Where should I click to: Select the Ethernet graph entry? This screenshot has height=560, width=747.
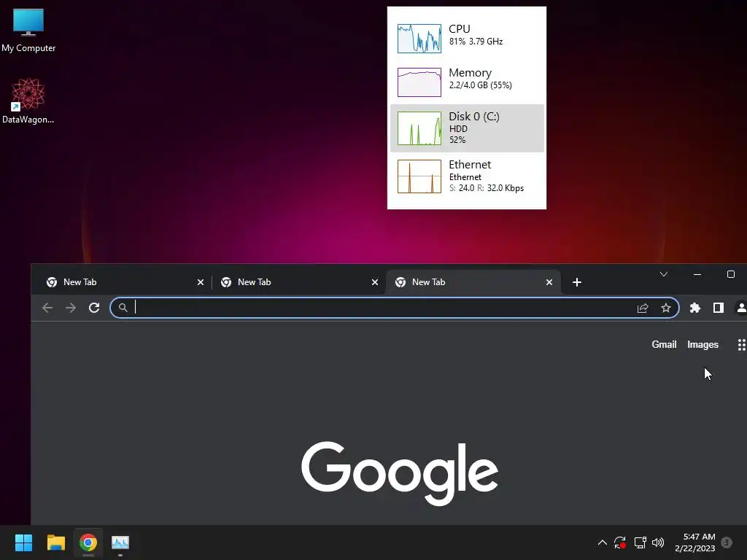(467, 176)
